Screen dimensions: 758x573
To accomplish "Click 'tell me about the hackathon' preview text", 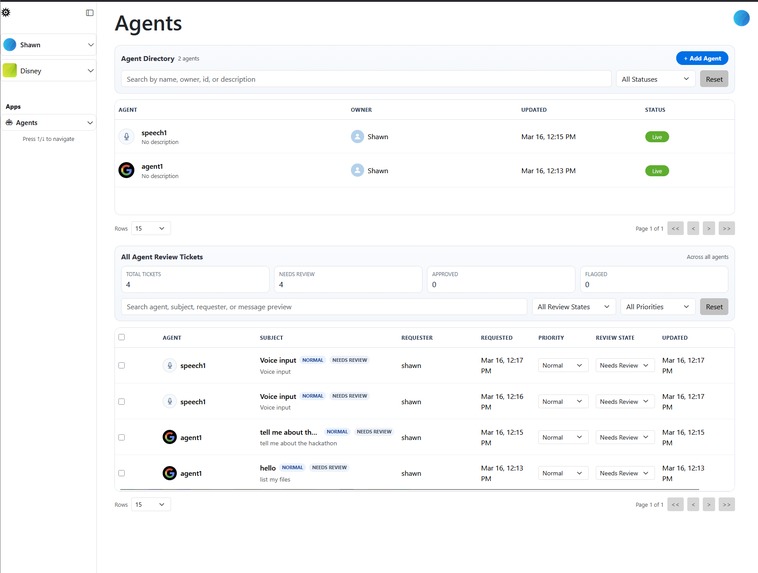I will click(x=298, y=443).
